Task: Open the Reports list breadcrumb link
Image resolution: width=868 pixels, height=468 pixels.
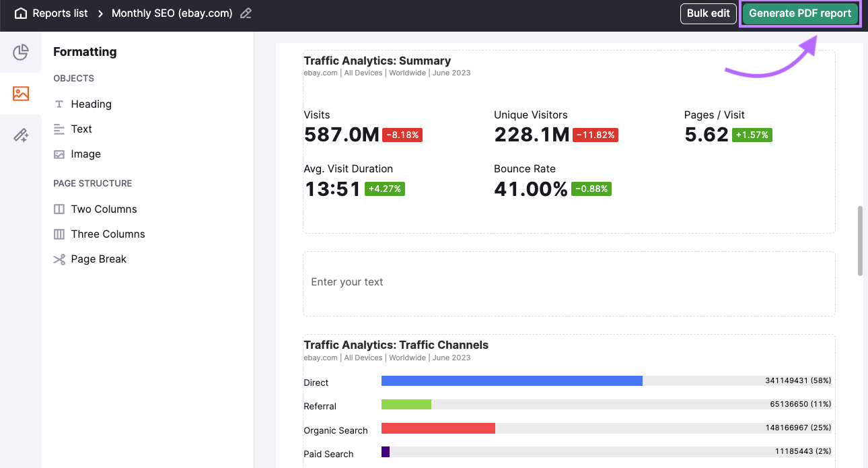Action: click(x=60, y=13)
